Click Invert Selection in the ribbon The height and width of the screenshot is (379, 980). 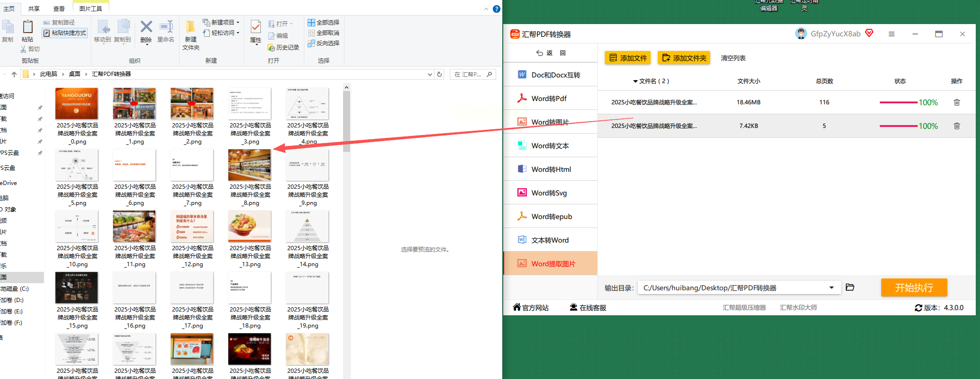pos(323,43)
